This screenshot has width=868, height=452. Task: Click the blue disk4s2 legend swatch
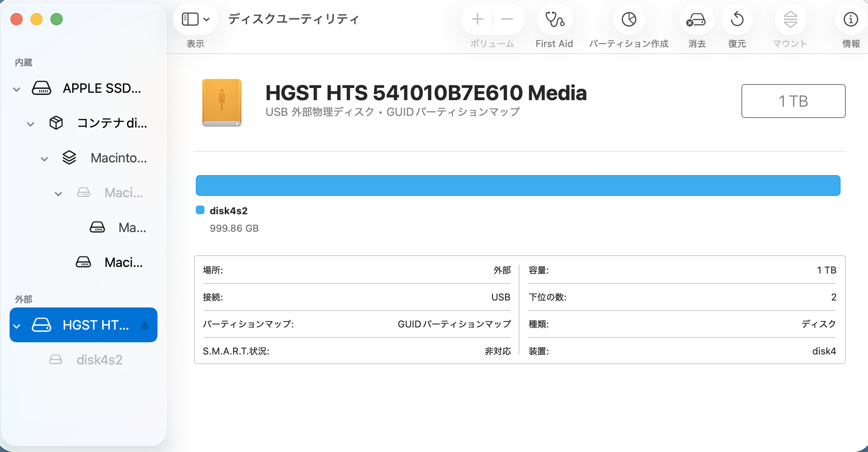(x=200, y=210)
